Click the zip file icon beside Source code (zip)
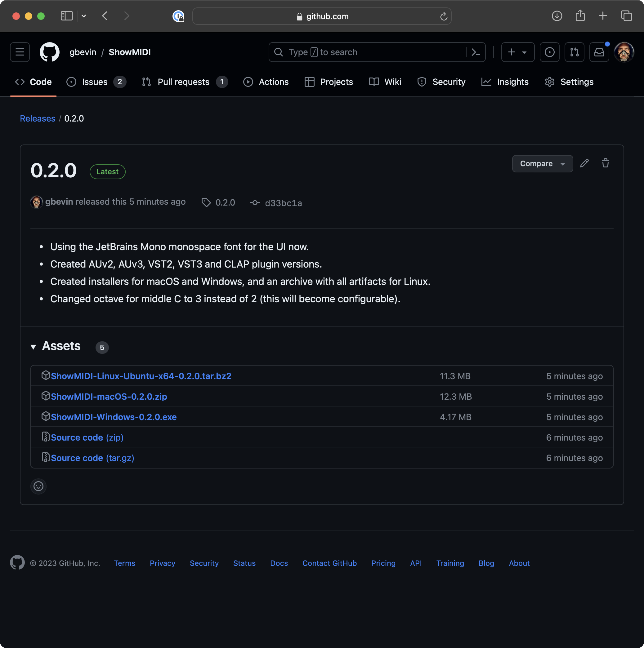This screenshot has width=644, height=648. pyautogui.click(x=46, y=437)
